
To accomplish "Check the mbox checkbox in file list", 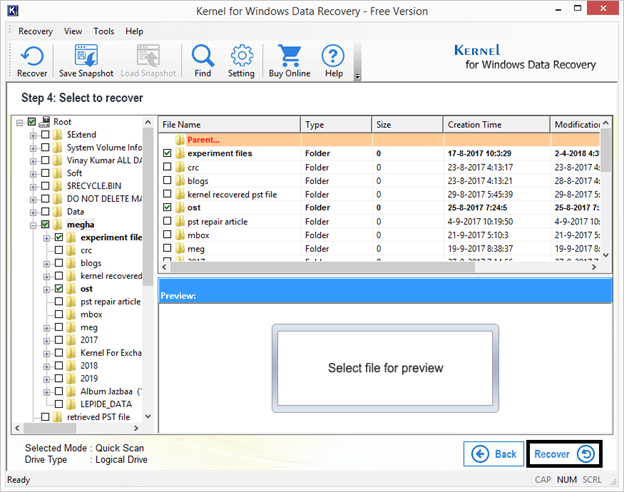I will [167, 234].
